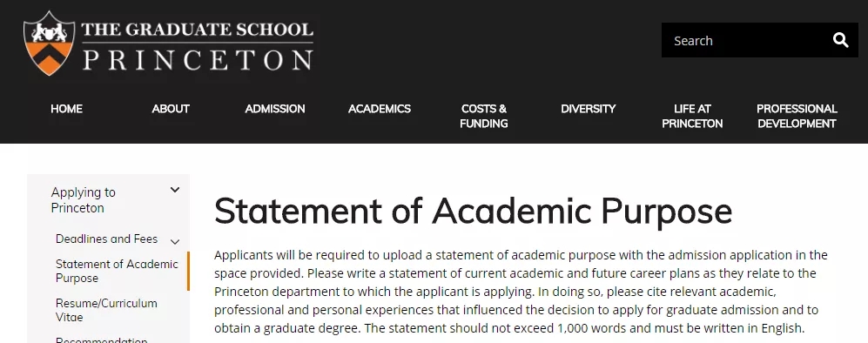Image resolution: width=868 pixels, height=343 pixels.
Task: Click the Princeton shield logo
Action: click(50, 44)
